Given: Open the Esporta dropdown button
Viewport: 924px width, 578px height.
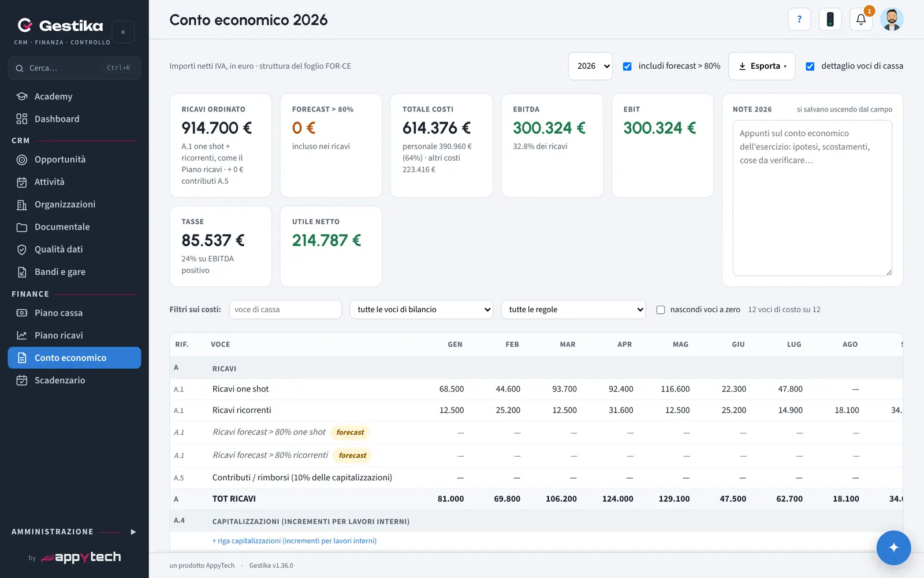Looking at the screenshot, I should (762, 66).
